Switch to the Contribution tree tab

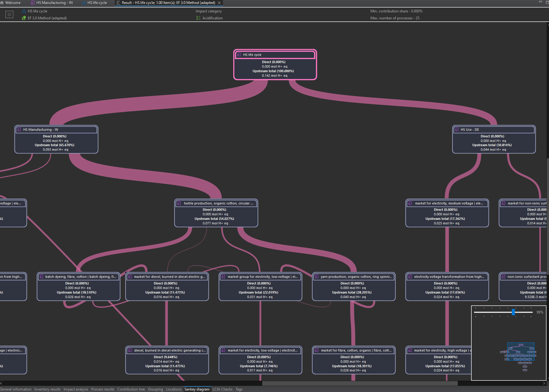click(x=131, y=389)
